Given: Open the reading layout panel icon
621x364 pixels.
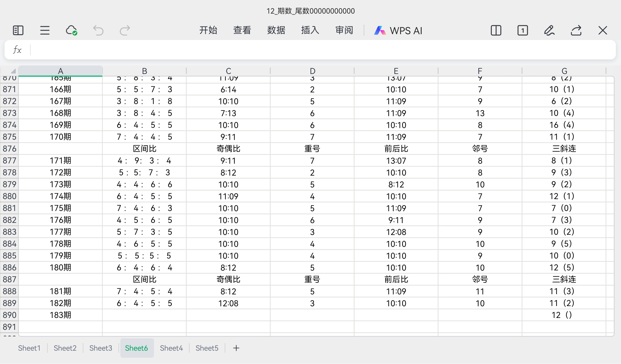Looking at the screenshot, I should pyautogui.click(x=18, y=31).
